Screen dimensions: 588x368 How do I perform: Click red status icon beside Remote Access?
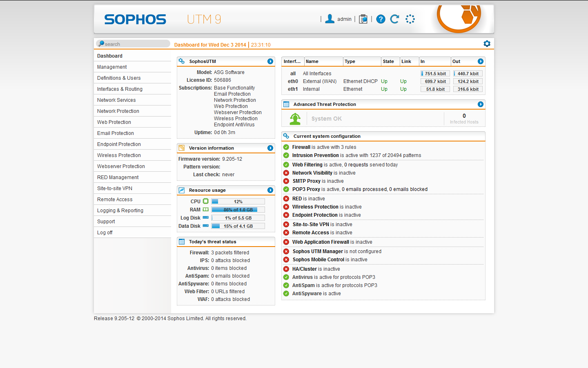[x=286, y=233]
